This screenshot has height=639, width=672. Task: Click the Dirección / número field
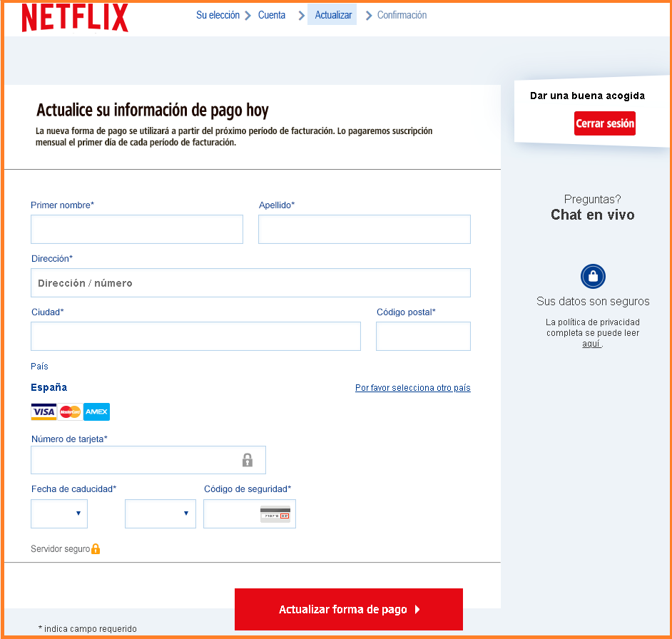[250, 282]
